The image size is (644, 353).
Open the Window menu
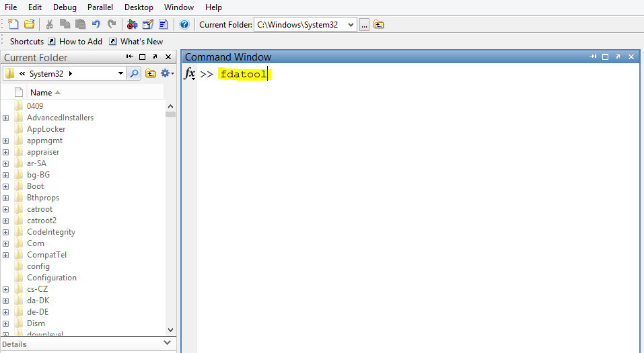tap(178, 7)
